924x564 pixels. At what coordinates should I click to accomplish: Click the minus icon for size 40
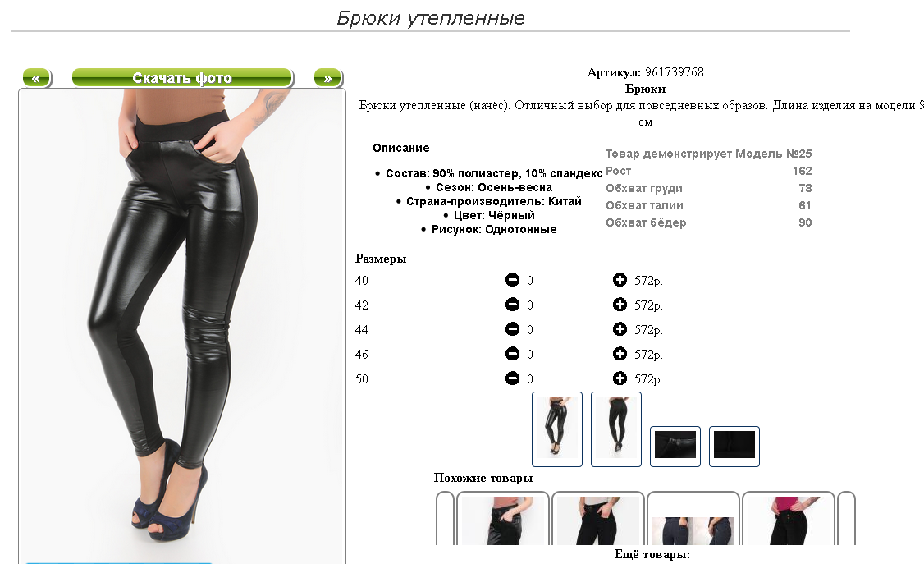tap(512, 280)
